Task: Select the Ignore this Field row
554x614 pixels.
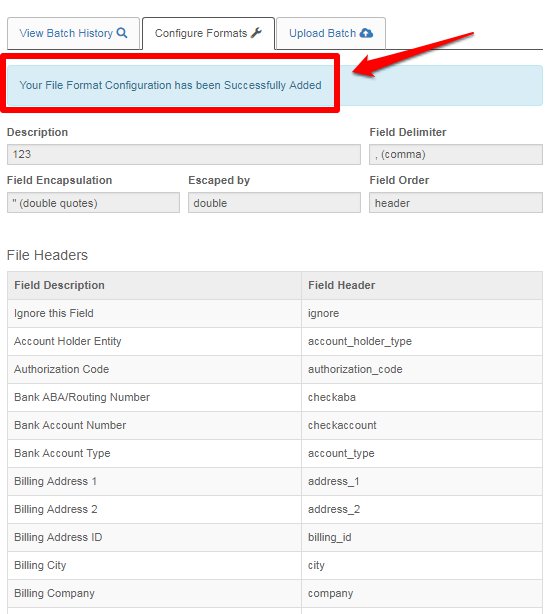Action: 275,314
